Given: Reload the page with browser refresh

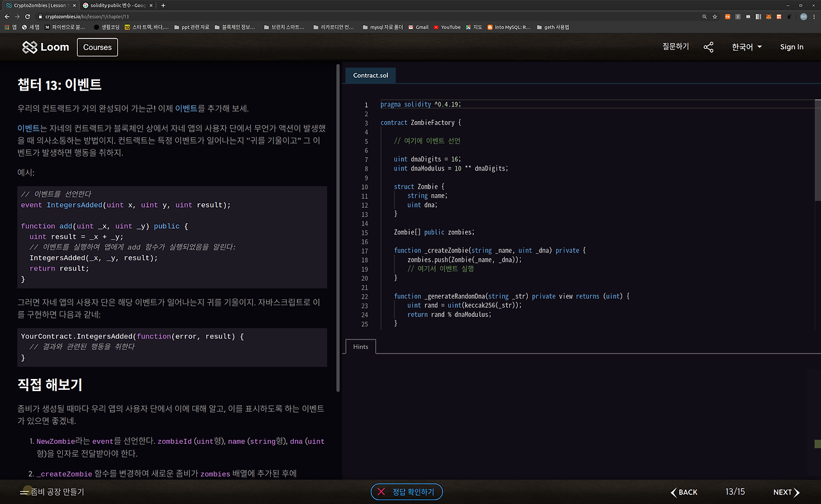Looking at the screenshot, I should click(28, 16).
